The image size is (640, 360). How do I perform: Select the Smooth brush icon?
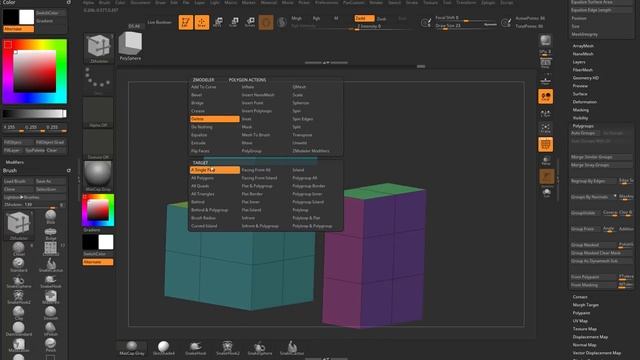point(51,313)
